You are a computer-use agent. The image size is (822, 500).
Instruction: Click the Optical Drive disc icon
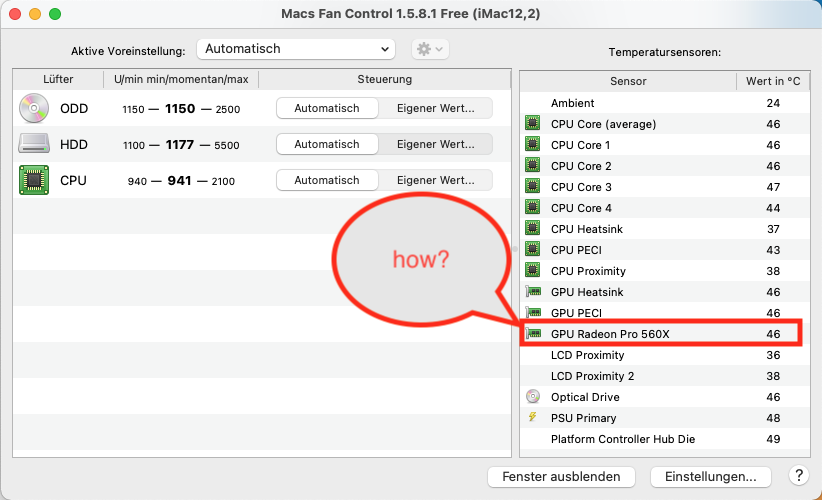(533, 396)
